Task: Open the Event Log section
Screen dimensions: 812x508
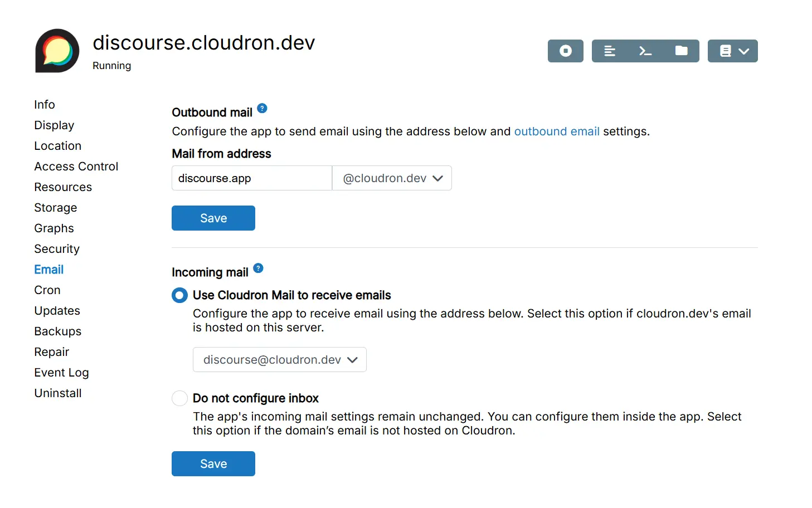Action: [x=61, y=373]
